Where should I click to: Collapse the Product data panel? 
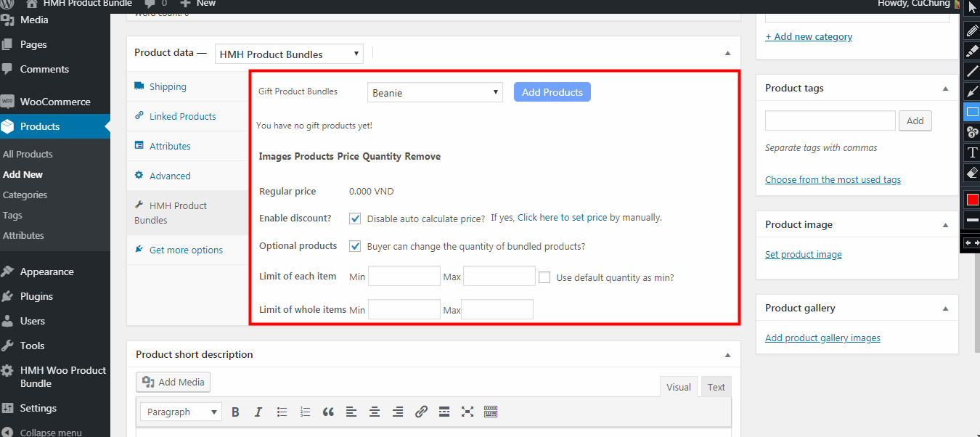coord(727,53)
